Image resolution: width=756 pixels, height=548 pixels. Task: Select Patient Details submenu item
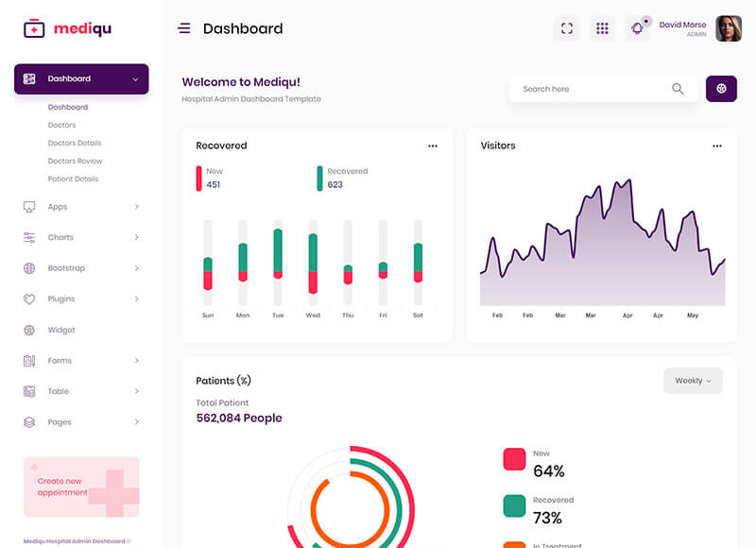coord(73,179)
